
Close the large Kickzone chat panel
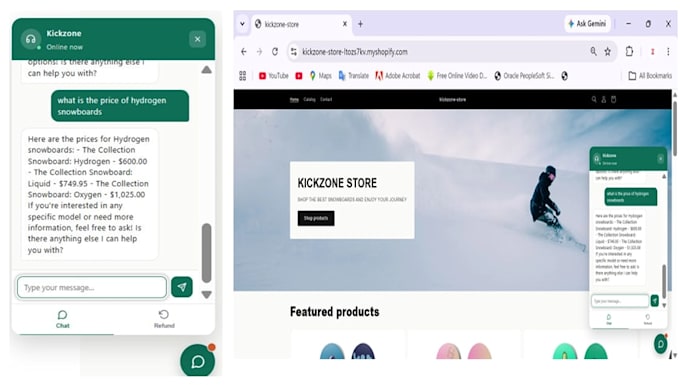(x=197, y=39)
